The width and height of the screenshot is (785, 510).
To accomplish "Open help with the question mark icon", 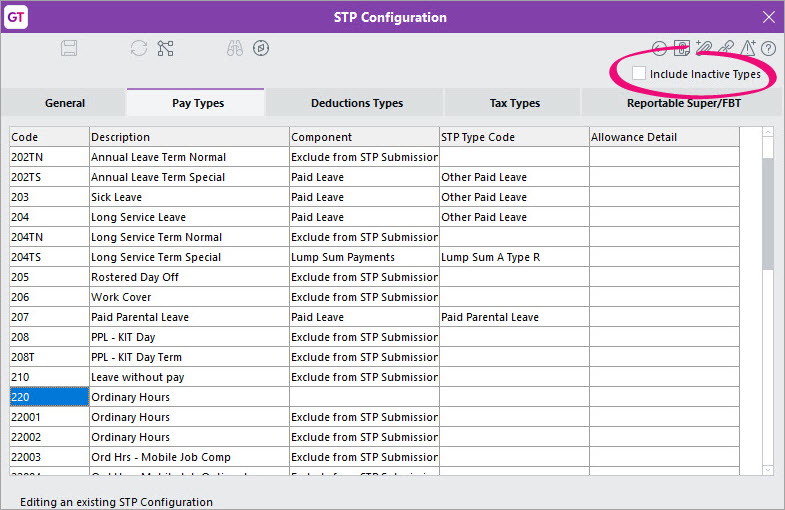I will point(769,48).
